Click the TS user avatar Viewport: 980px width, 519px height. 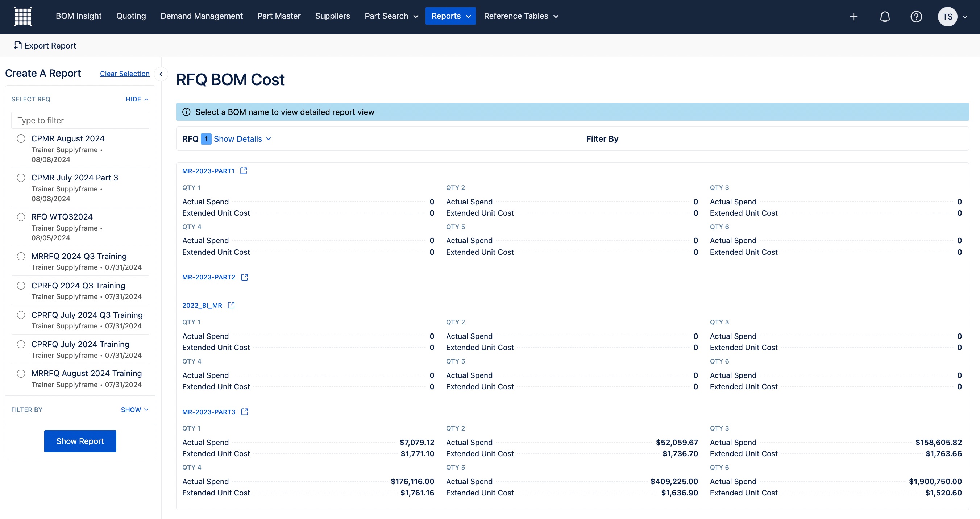tap(947, 17)
